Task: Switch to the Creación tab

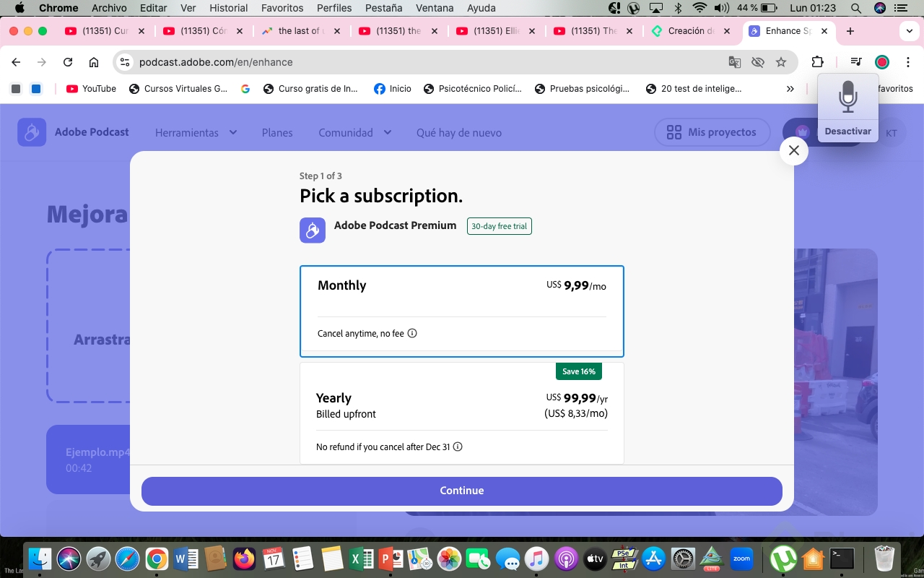Action: coord(691,31)
